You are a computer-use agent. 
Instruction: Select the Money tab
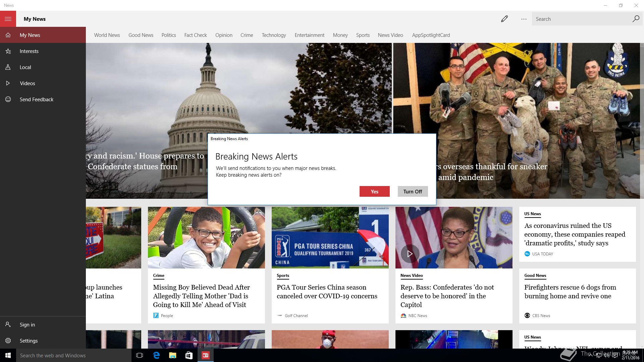coord(340,35)
